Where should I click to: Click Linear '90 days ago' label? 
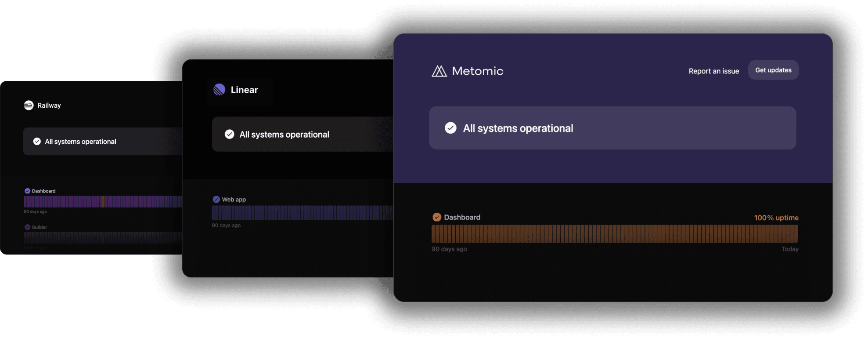226,225
